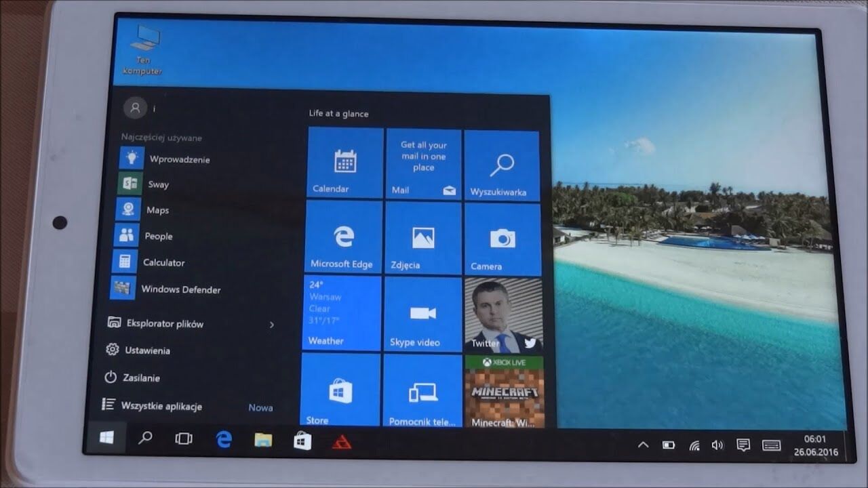Click the Najczęściej używane heading
Image resolution: width=868 pixels, height=488 pixels.
point(161,138)
